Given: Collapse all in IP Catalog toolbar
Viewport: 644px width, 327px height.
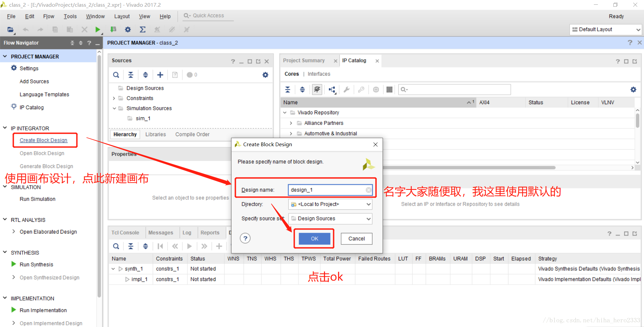Looking at the screenshot, I should [288, 89].
